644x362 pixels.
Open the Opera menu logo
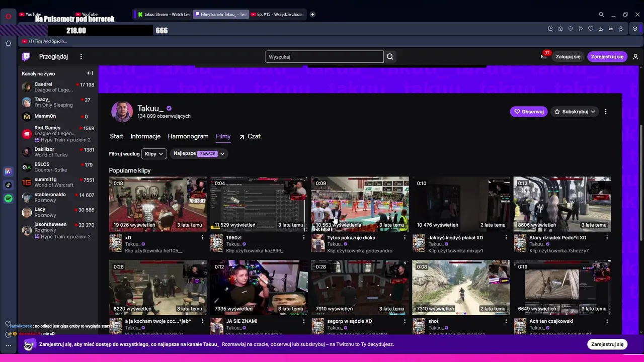tap(9, 16)
